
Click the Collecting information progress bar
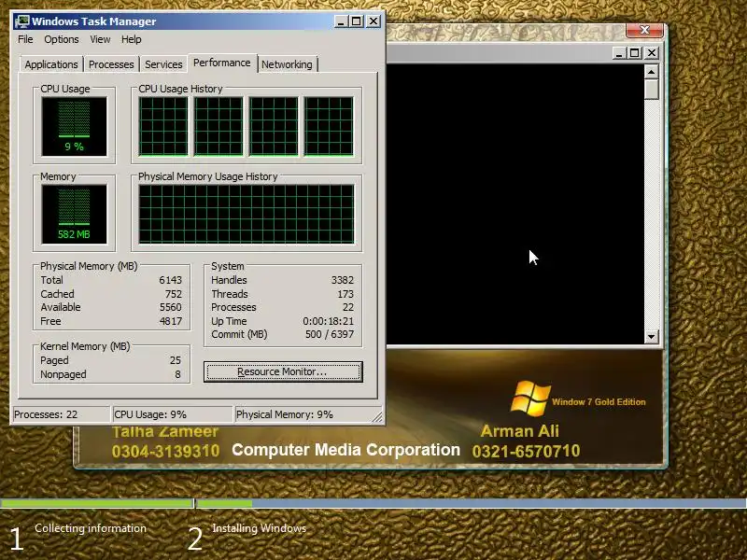[97, 503]
